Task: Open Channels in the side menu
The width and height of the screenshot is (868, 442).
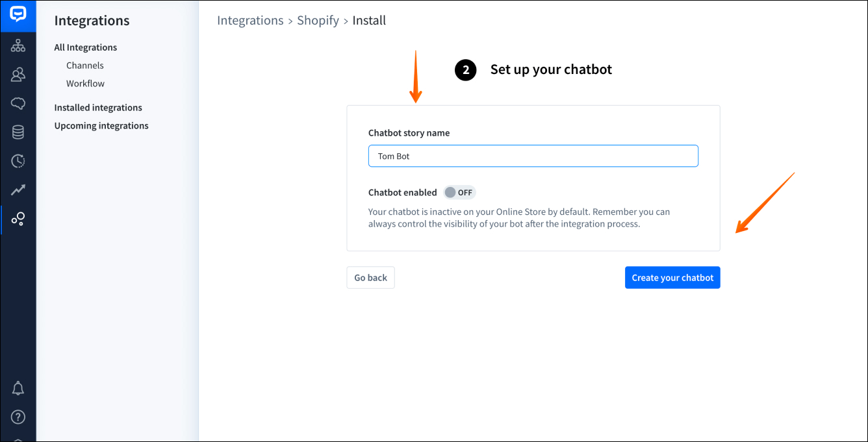Action: click(x=85, y=66)
